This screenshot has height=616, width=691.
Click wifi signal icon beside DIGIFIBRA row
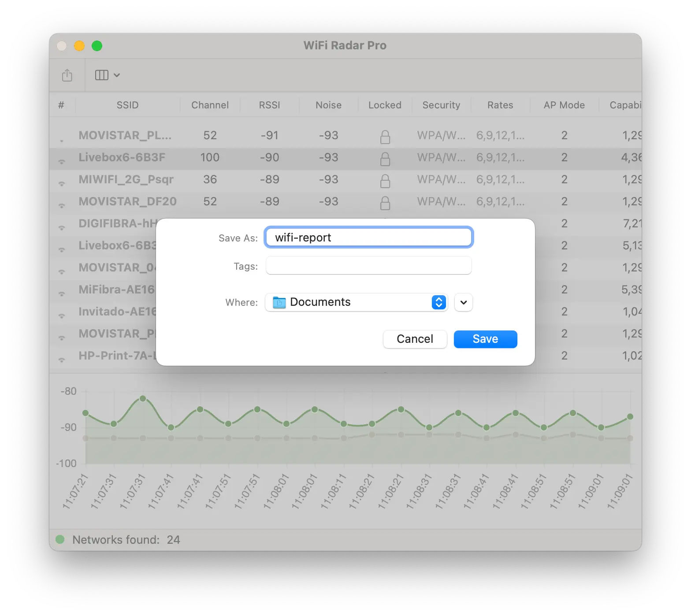[x=62, y=227]
